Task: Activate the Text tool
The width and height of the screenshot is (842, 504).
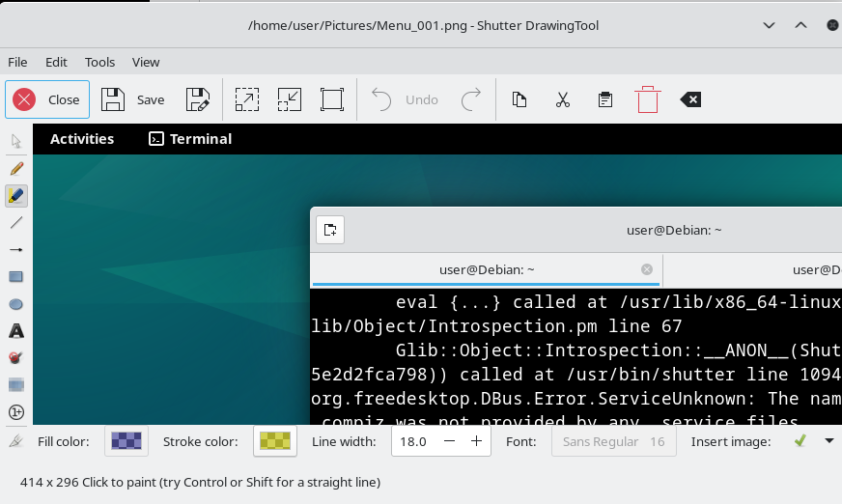Action: [x=16, y=331]
